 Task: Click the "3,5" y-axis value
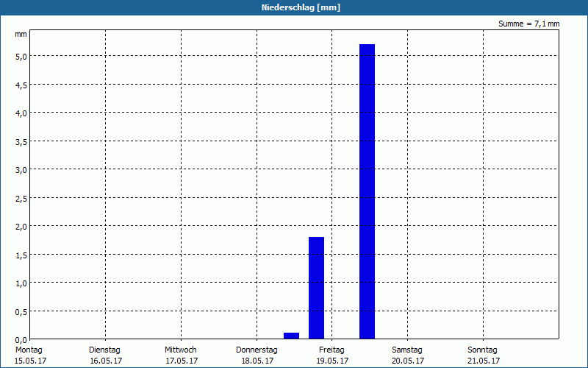(21, 142)
